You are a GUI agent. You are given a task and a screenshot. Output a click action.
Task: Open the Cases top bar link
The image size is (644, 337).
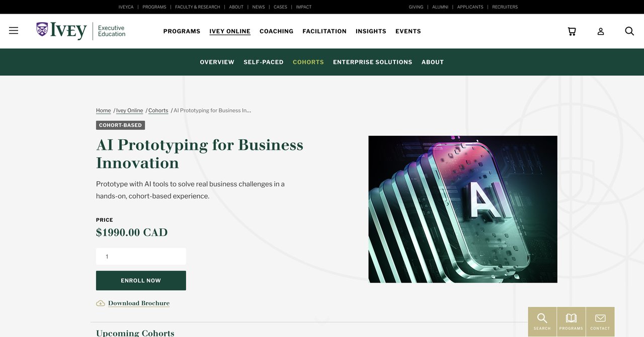click(x=280, y=7)
